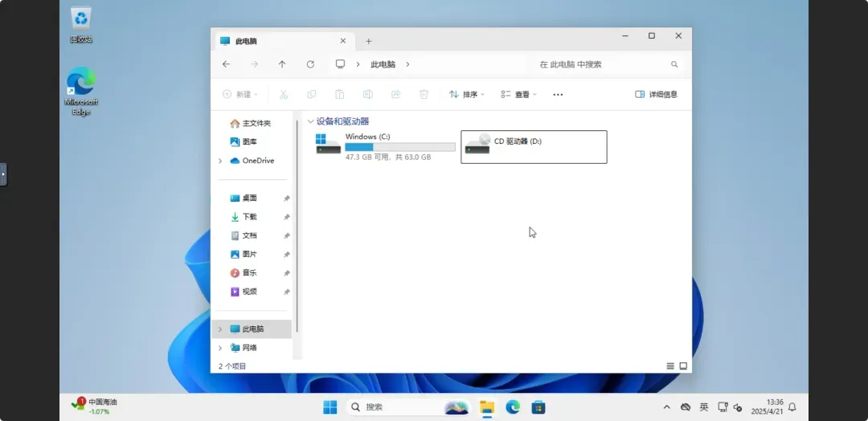The width and height of the screenshot is (868, 421).
Task: Open Microsoft Edge desktop shortcut
Action: [81, 92]
